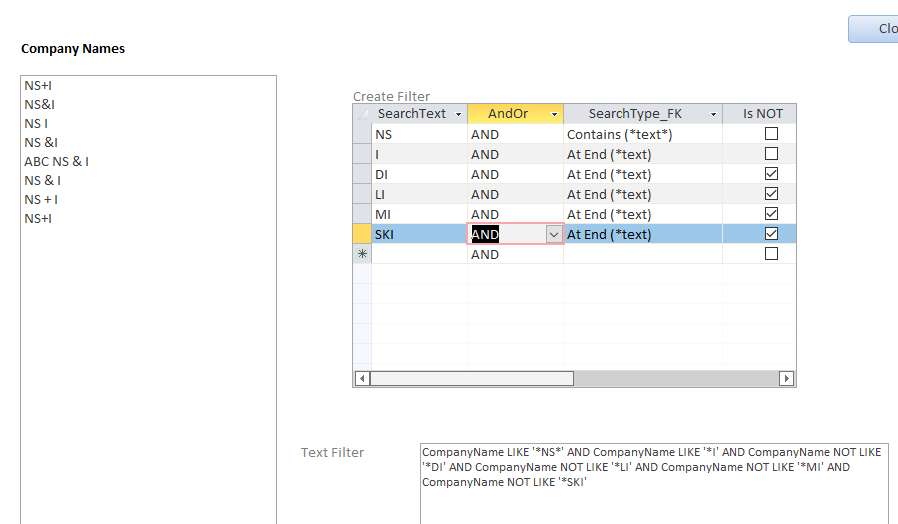This screenshot has width=898, height=524.
Task: Click empty SearchType_FK cell in new row
Action: coord(643,254)
